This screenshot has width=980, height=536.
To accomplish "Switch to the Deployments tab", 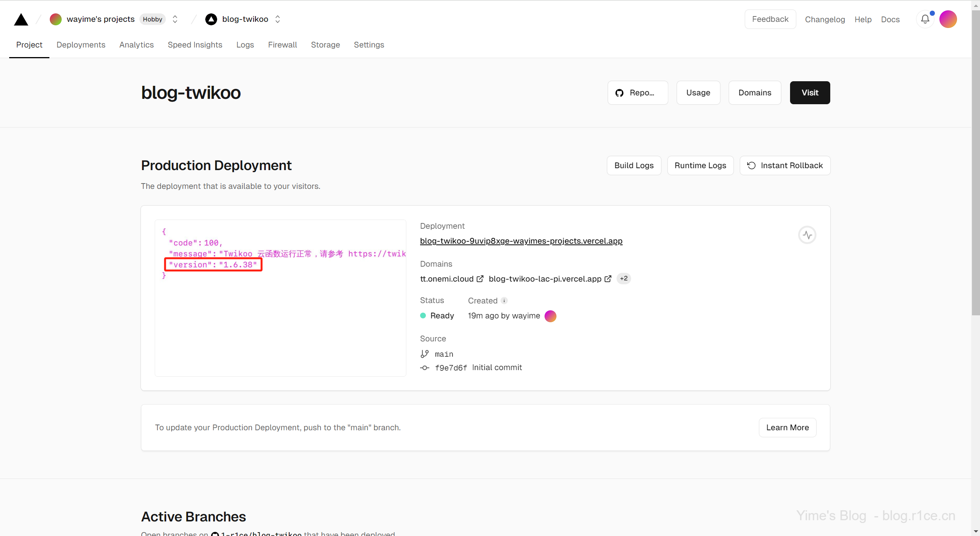I will [x=81, y=45].
